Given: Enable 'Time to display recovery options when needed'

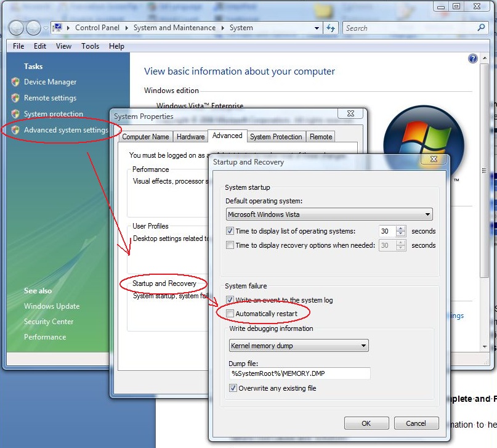Looking at the screenshot, I should 230,245.
